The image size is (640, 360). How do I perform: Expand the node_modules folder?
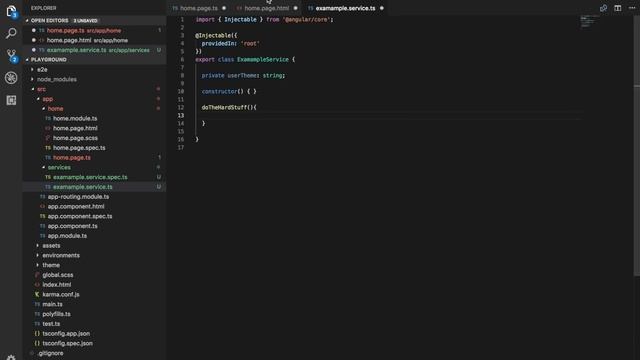pyautogui.click(x=56, y=79)
